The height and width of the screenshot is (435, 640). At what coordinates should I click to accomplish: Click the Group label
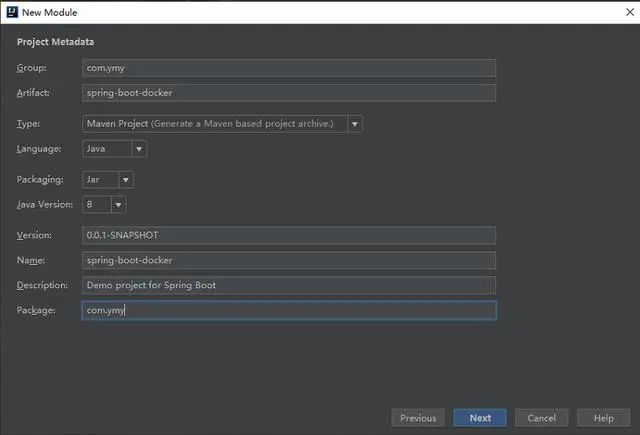pos(31,68)
